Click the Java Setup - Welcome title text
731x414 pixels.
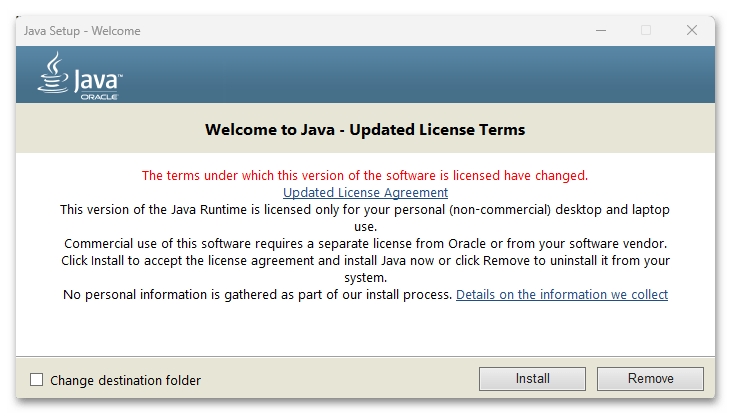[82, 31]
